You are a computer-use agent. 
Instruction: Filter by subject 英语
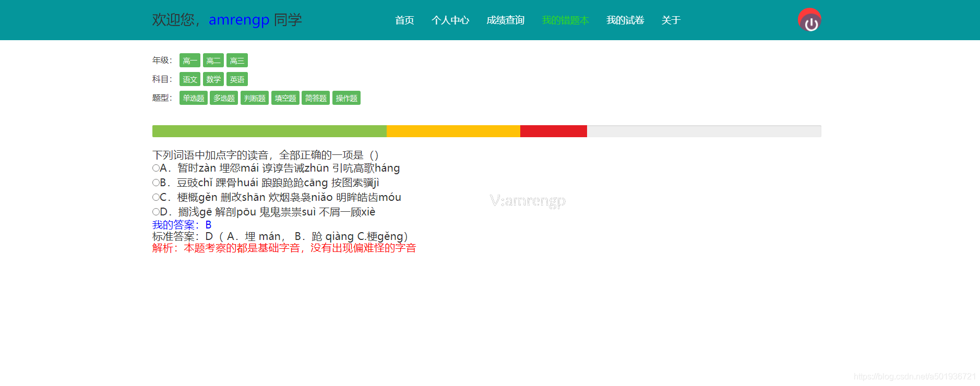click(x=237, y=79)
